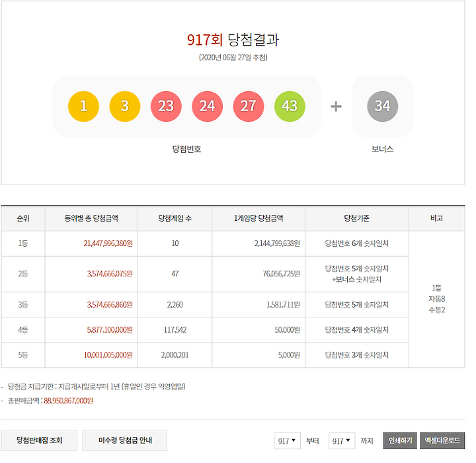Click the 당첨판매점 조회 button

pyautogui.click(x=39, y=441)
